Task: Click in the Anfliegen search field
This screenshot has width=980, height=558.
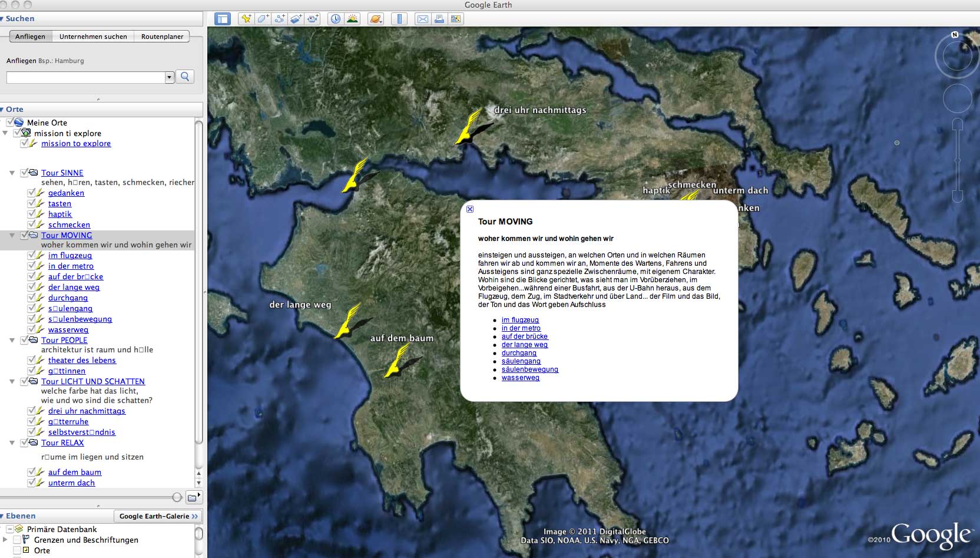Action: [x=86, y=77]
